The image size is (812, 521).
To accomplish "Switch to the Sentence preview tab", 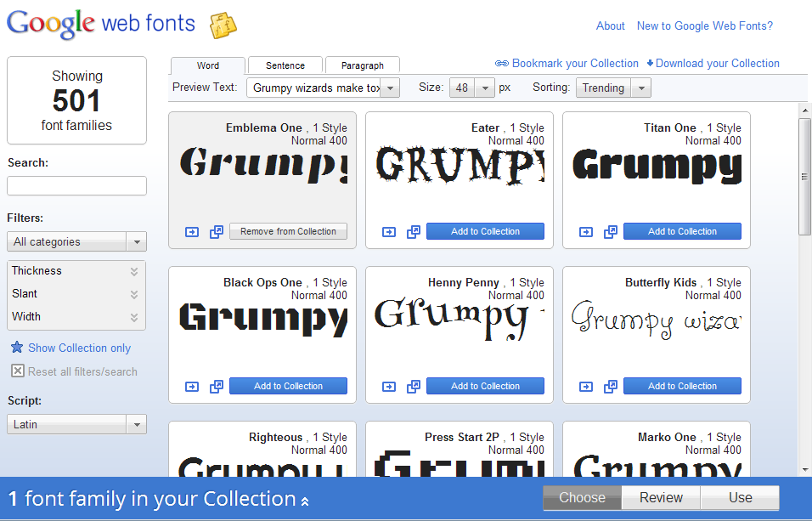I will [285, 65].
